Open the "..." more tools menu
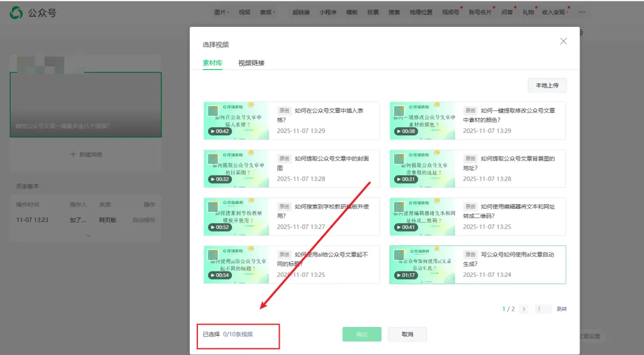The width and height of the screenshot is (644, 355). tap(581, 11)
